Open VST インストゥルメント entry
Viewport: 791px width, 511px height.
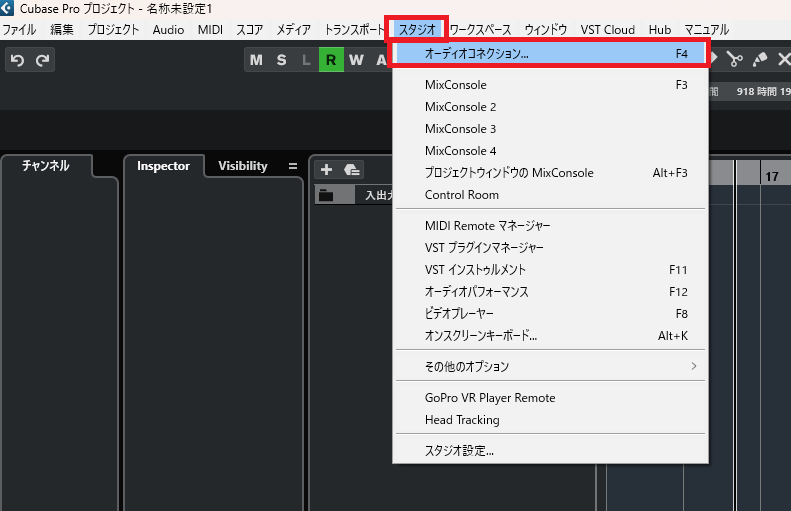550,270
